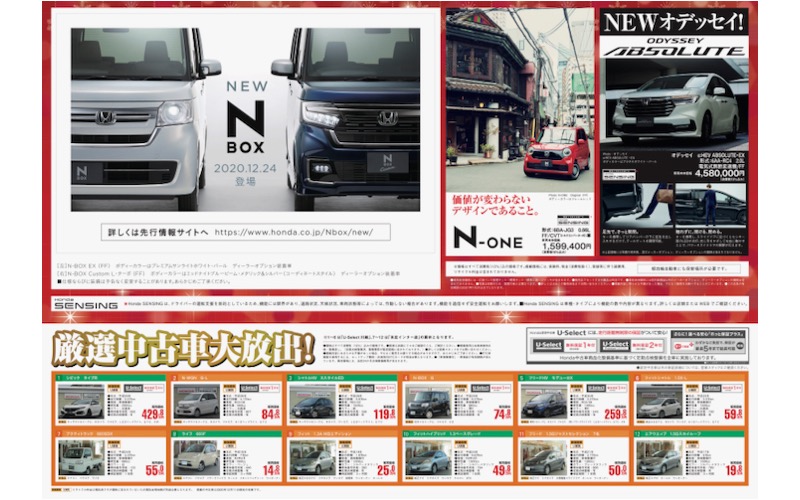The image size is (800, 500).
Task: Select the Odyssey gesture sliding door photo
Action: (x=711, y=205)
